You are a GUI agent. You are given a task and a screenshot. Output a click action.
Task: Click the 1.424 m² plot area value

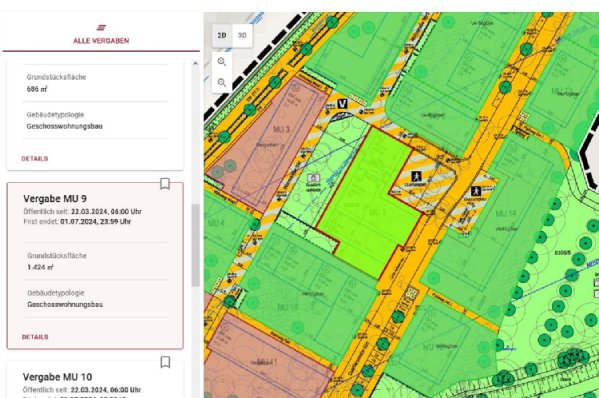[x=40, y=267]
